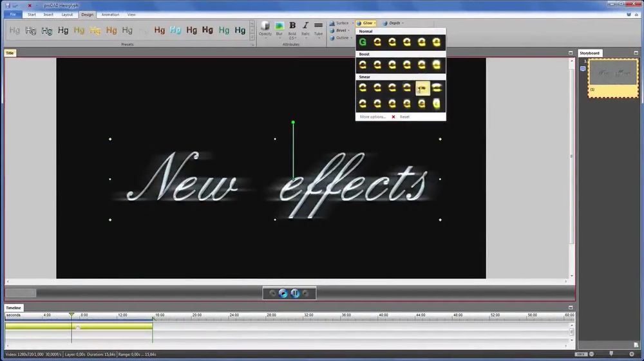The width and height of the screenshot is (644, 361).
Task: Switch to the Start ribbon tab
Action: (32, 14)
